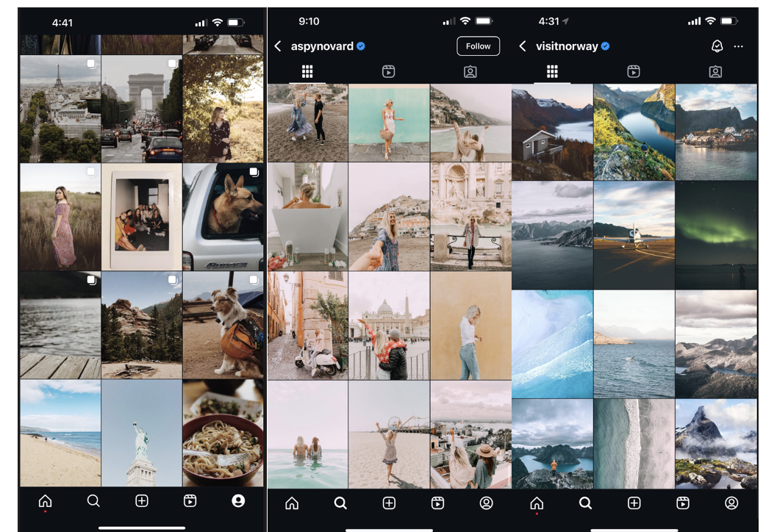
Task: Open the dog wearing a backpack photo
Action: point(223,325)
